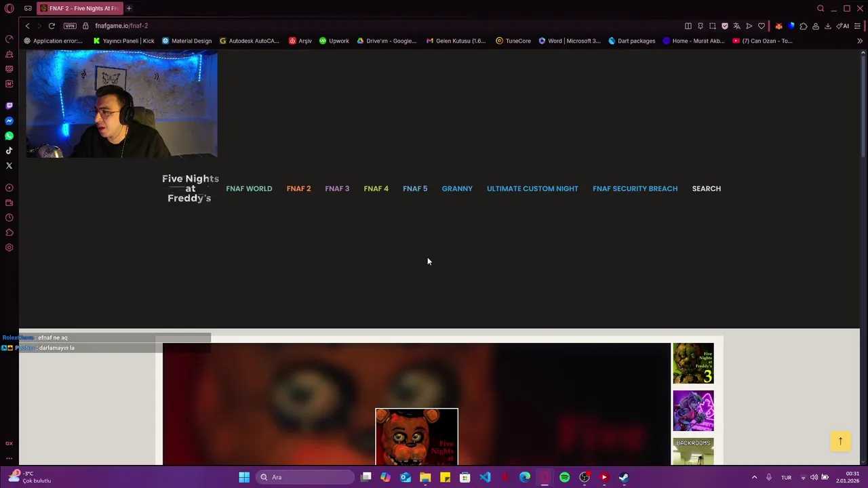868x488 pixels.
Task: Open blue shield extension icon
Action: 791,26
